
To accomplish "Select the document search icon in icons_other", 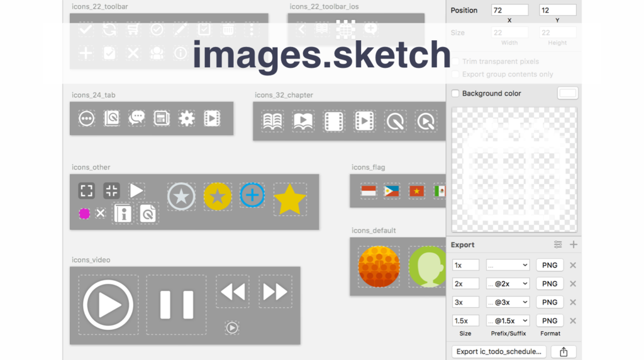I will click(148, 214).
